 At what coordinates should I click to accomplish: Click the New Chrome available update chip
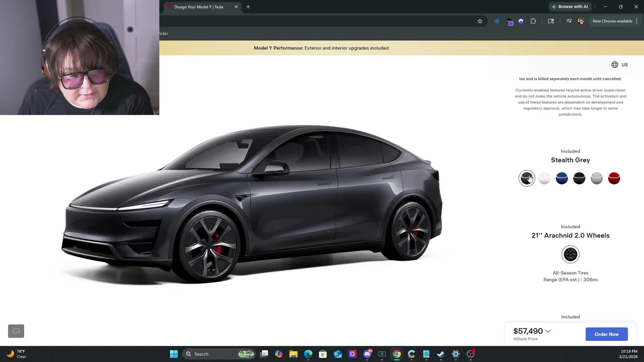click(612, 21)
